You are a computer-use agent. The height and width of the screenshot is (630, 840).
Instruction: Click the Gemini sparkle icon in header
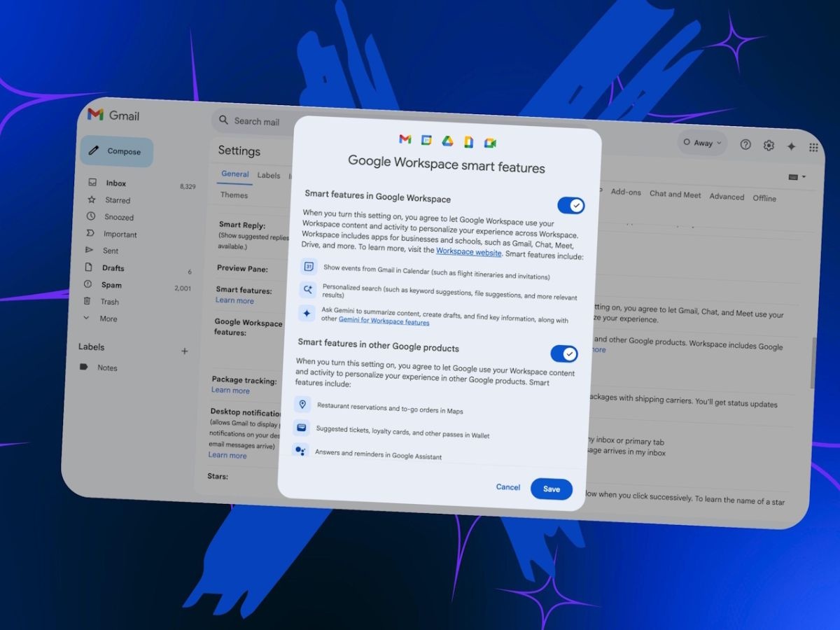tap(792, 146)
